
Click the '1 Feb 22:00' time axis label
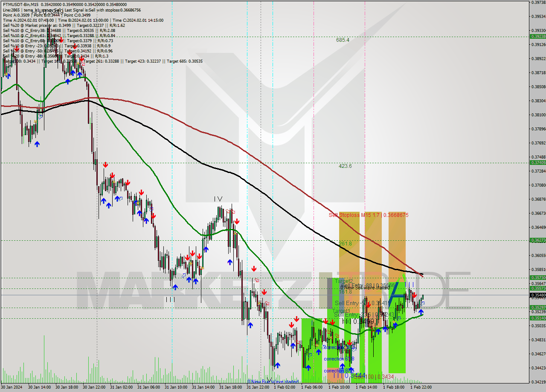click(x=421, y=387)
